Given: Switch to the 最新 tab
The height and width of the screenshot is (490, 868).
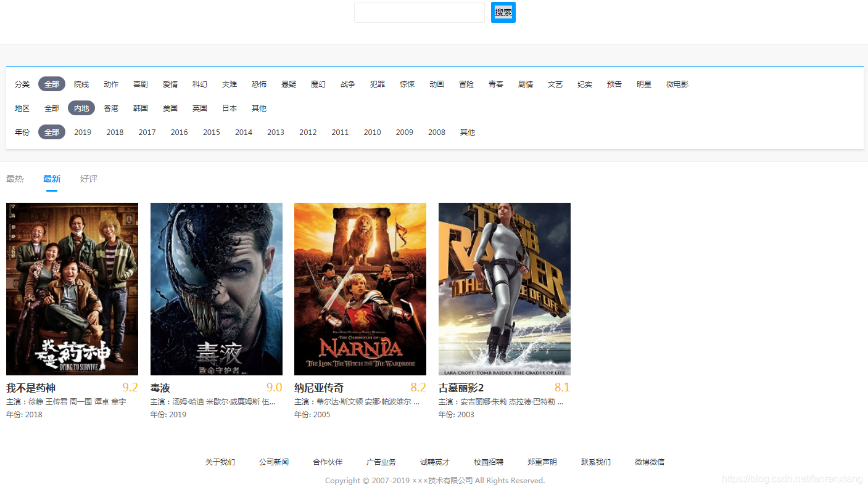Looking at the screenshot, I should tap(52, 179).
